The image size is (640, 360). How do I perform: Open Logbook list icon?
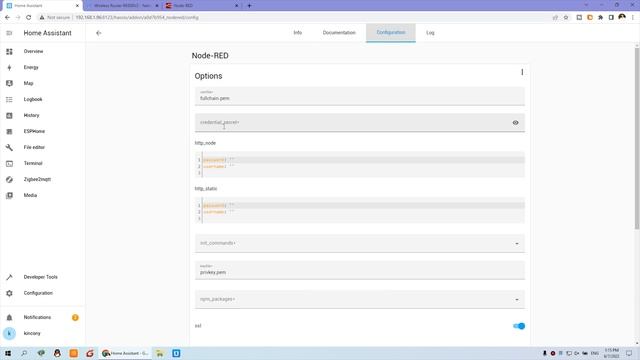click(x=9, y=99)
